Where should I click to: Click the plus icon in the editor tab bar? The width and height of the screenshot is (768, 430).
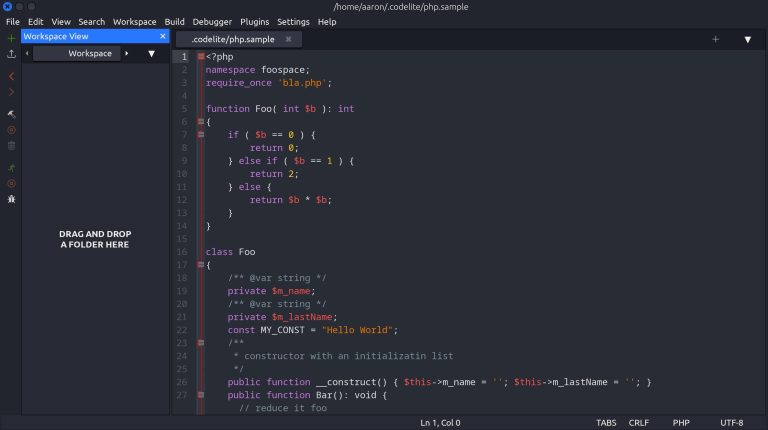[x=715, y=39]
